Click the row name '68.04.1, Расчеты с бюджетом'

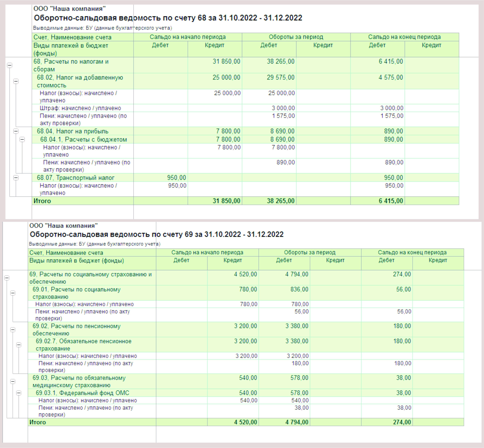[84, 139]
